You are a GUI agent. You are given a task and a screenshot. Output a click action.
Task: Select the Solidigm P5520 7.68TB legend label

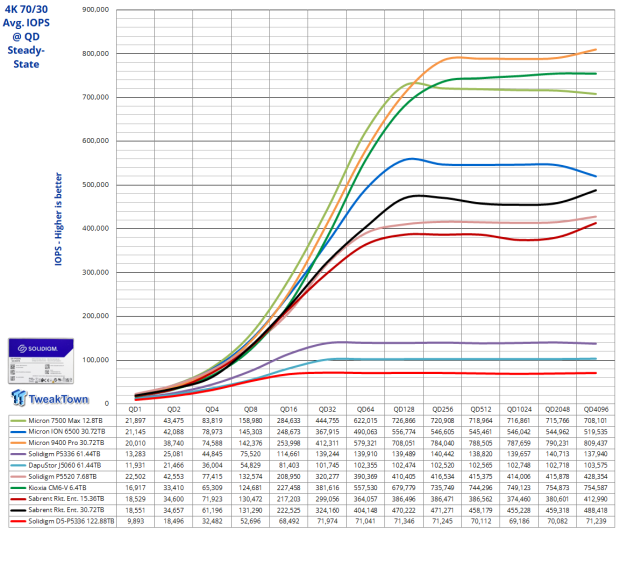62,477
